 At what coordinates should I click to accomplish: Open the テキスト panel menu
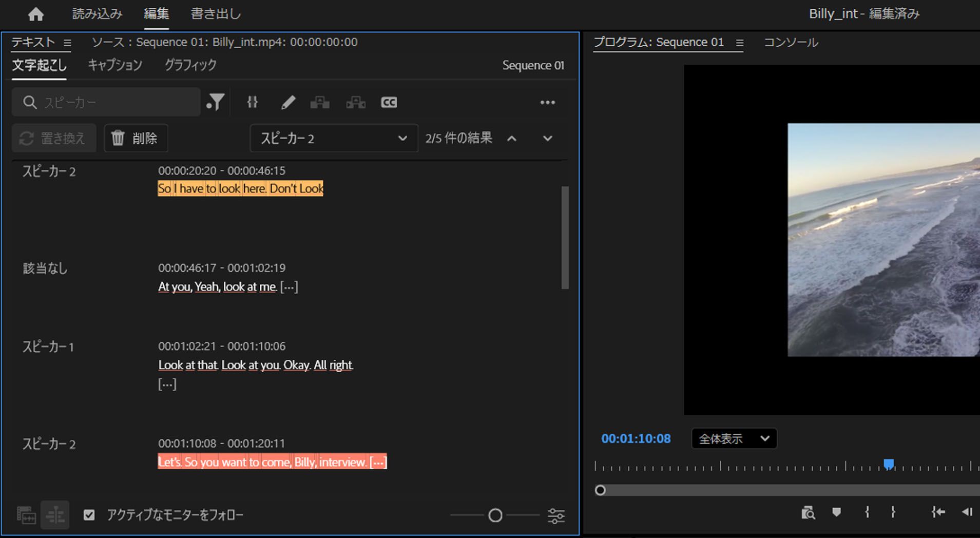click(68, 42)
